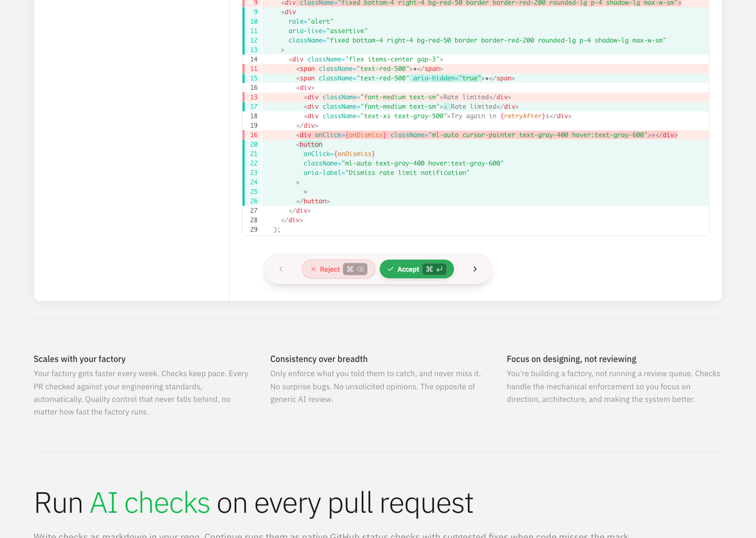756x538 pixels.
Task: Click the highlighted aria-hidden="true" attribute
Action: [446, 78]
